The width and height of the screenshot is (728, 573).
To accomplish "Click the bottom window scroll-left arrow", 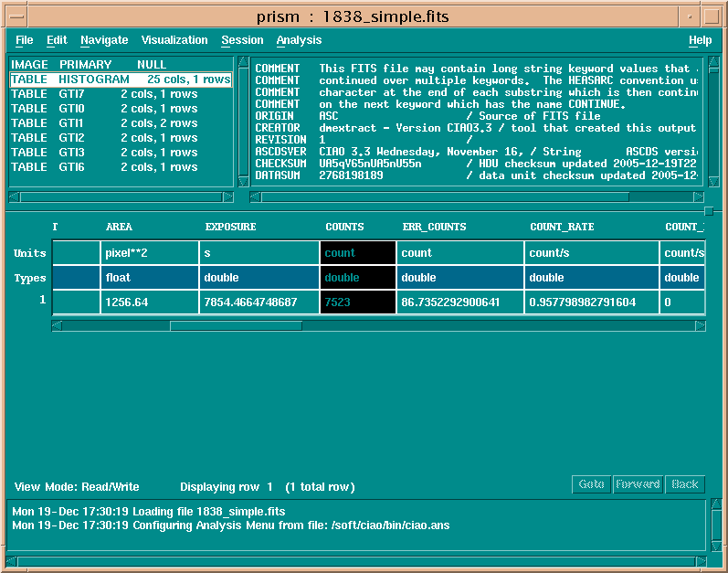I will (x=12, y=561).
